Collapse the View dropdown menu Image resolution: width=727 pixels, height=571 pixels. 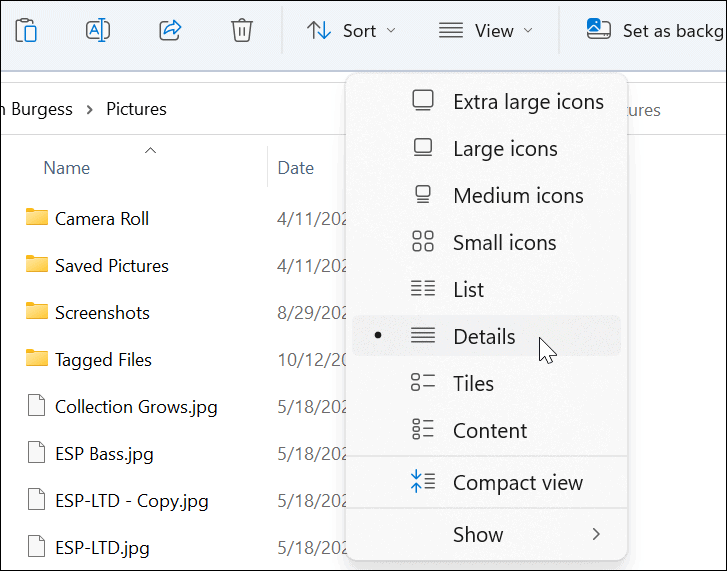[486, 31]
